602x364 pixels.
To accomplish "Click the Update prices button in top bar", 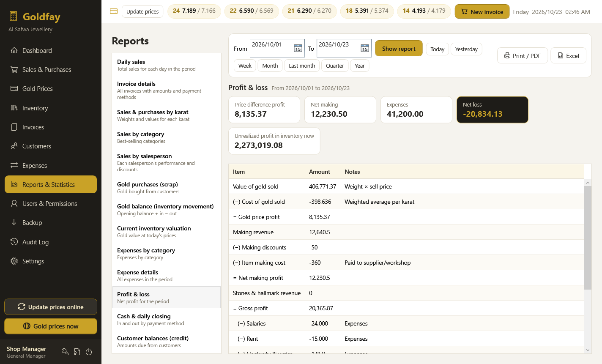I will click(x=142, y=11).
